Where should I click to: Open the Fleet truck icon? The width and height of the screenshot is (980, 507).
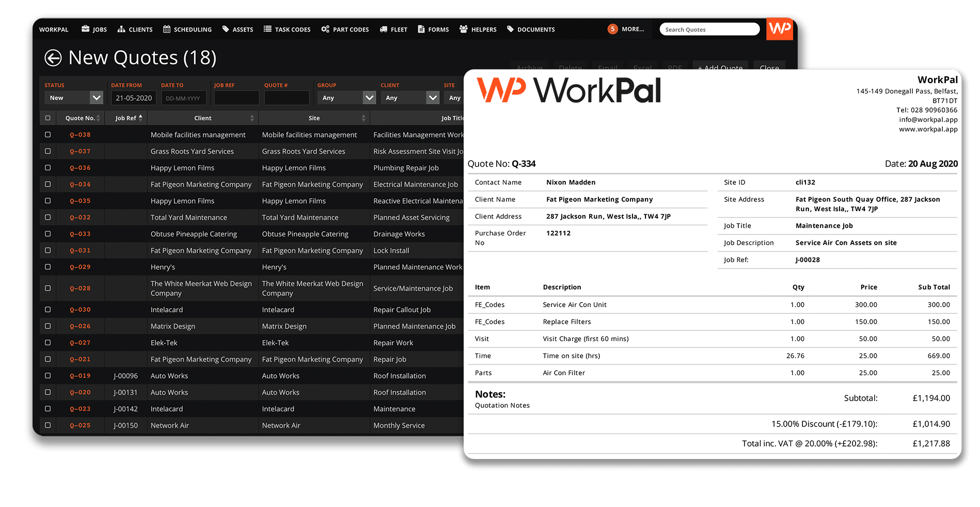[383, 29]
